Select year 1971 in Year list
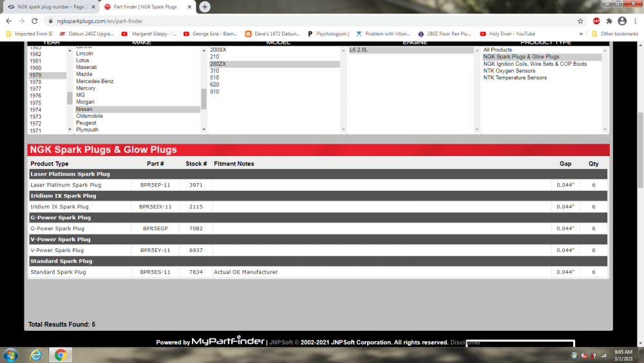The image size is (644, 363). 35,131
